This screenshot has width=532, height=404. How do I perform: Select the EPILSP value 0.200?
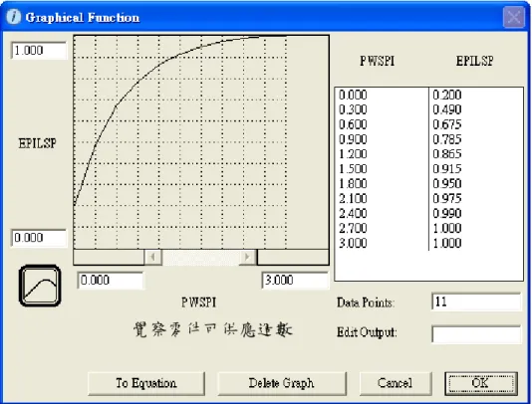click(447, 95)
